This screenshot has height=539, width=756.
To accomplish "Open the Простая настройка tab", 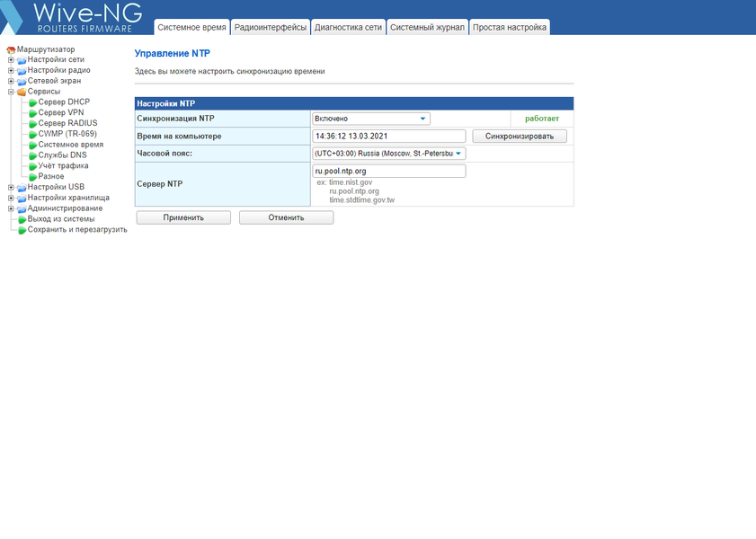I will pyautogui.click(x=510, y=28).
